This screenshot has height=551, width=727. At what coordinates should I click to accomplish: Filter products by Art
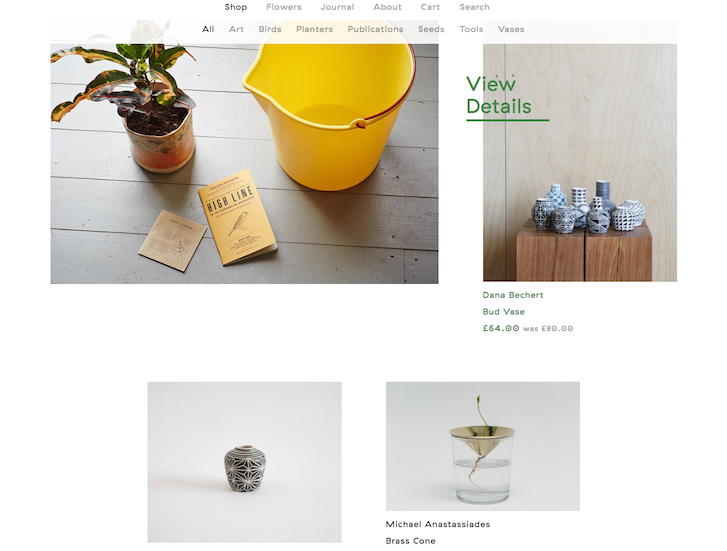point(236,29)
